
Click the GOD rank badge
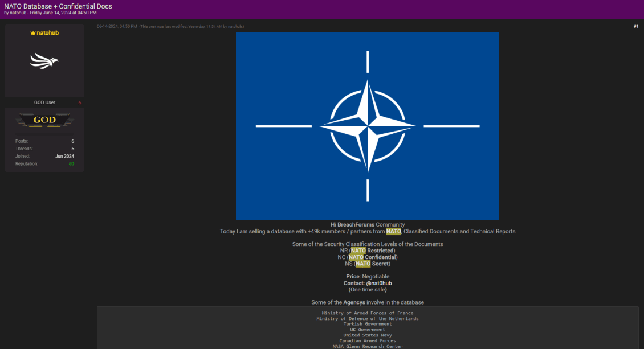(44, 120)
